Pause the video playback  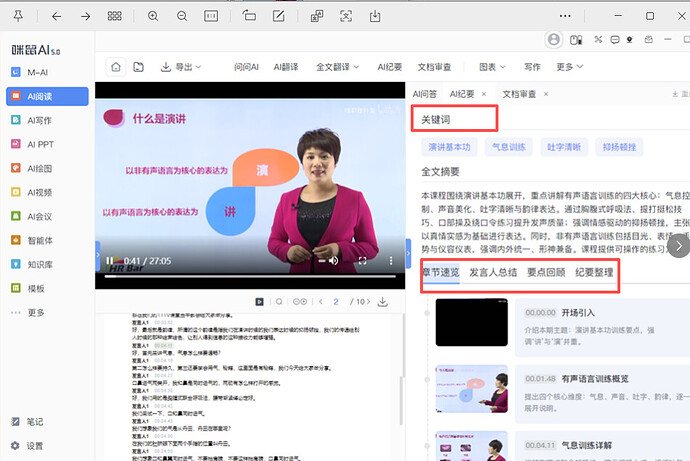[x=110, y=261]
